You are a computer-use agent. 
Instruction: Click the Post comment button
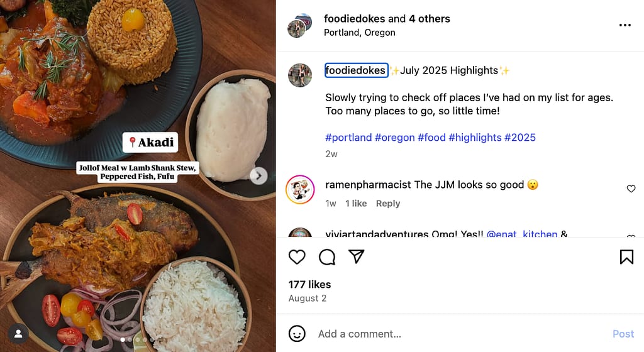click(x=623, y=334)
